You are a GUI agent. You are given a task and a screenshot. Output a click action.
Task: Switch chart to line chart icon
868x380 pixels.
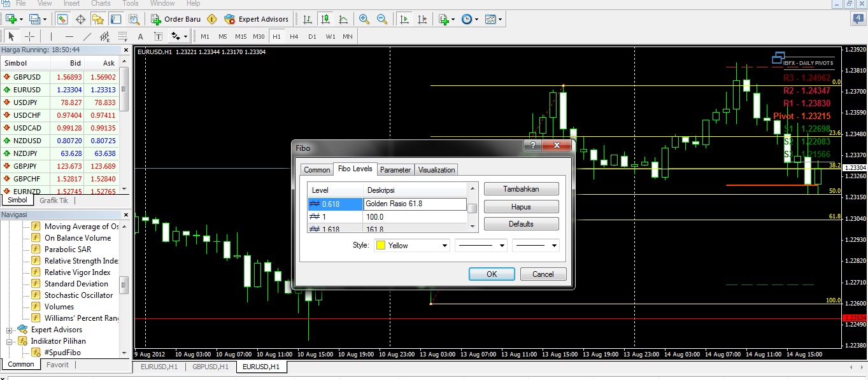click(343, 19)
